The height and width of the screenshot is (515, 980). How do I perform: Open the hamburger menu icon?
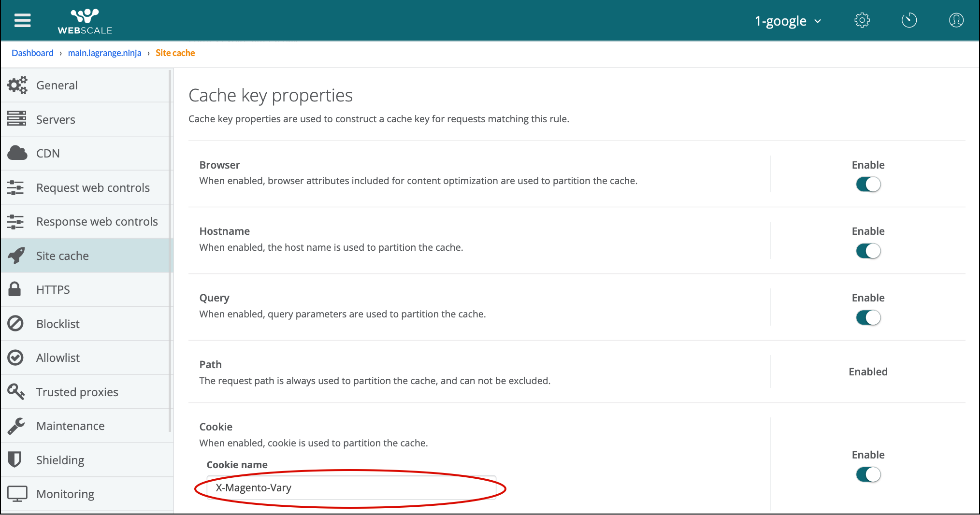tap(22, 20)
